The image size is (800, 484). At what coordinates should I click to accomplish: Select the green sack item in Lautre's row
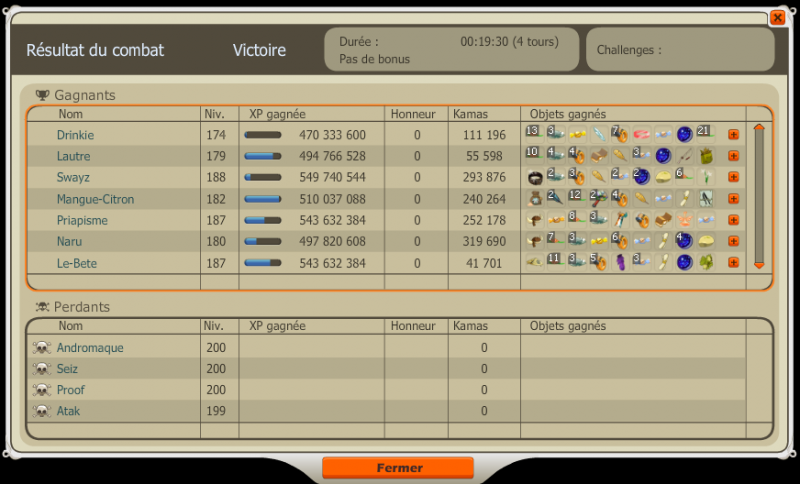706,156
